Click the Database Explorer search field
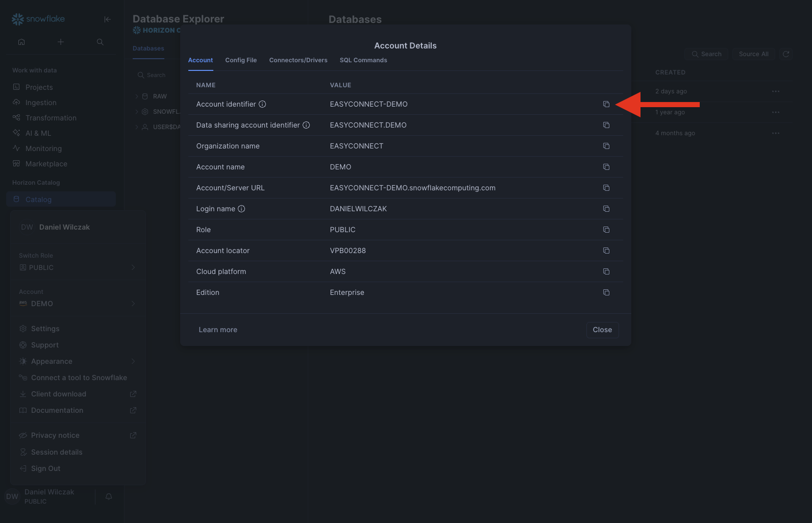The width and height of the screenshot is (812, 523). pos(156,75)
